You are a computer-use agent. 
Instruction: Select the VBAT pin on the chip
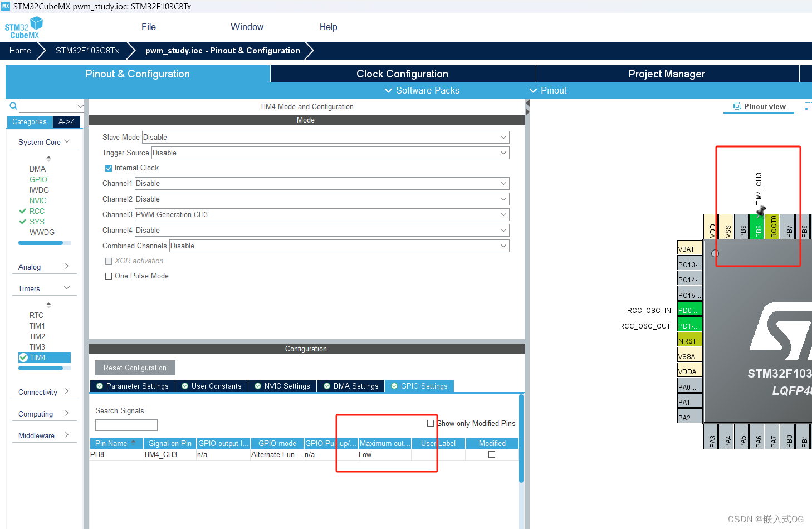(x=690, y=249)
